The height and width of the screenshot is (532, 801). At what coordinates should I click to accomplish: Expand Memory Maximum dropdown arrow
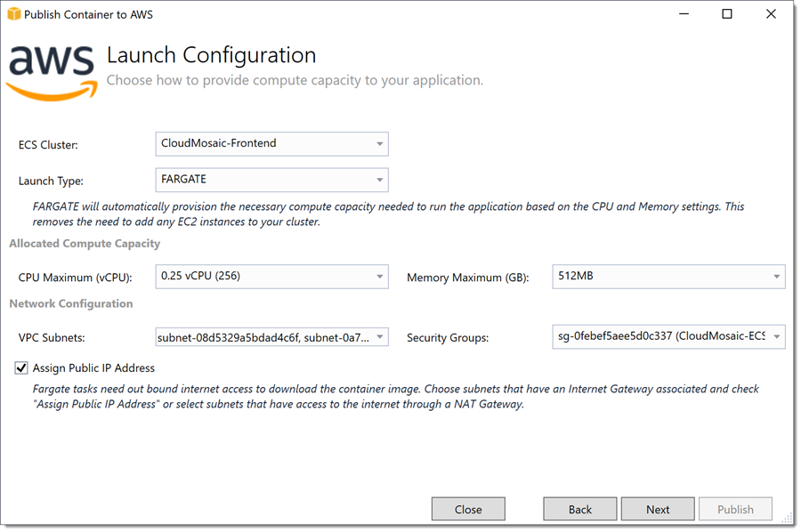coord(776,277)
